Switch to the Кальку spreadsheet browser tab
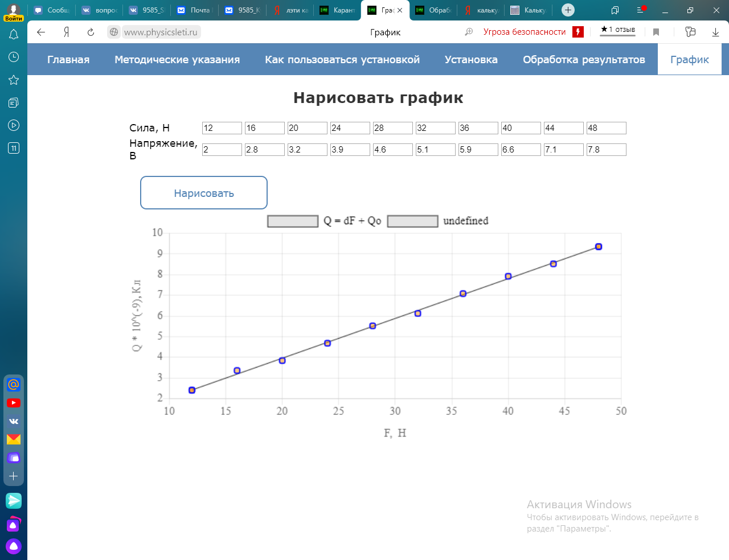 tap(529, 10)
